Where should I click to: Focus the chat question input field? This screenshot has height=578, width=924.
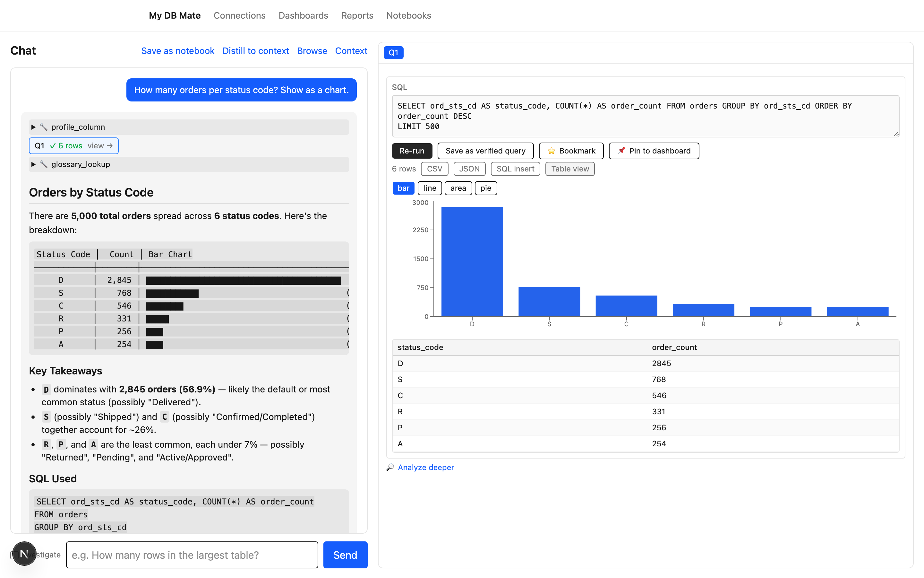pos(192,555)
